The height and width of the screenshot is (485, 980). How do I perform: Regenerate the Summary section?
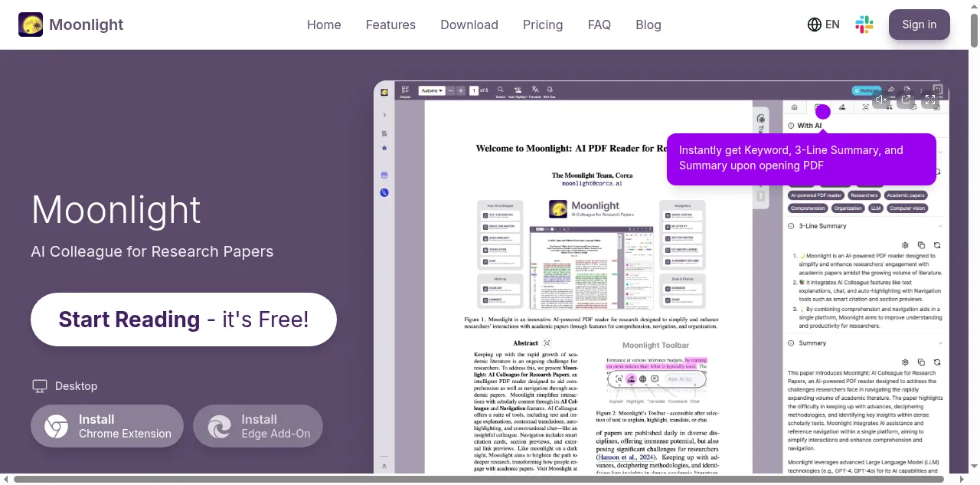coord(937,362)
